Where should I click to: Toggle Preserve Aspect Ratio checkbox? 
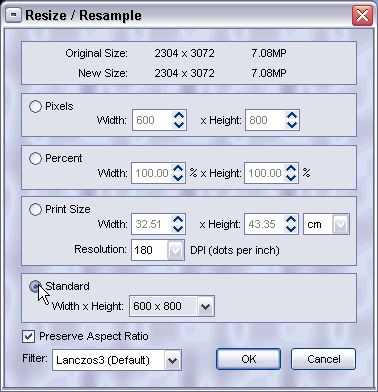coord(28,336)
